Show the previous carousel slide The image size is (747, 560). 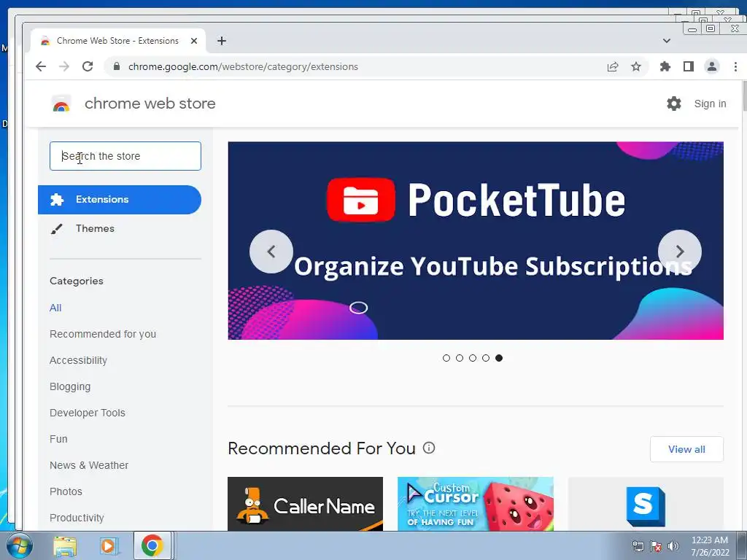(x=271, y=252)
